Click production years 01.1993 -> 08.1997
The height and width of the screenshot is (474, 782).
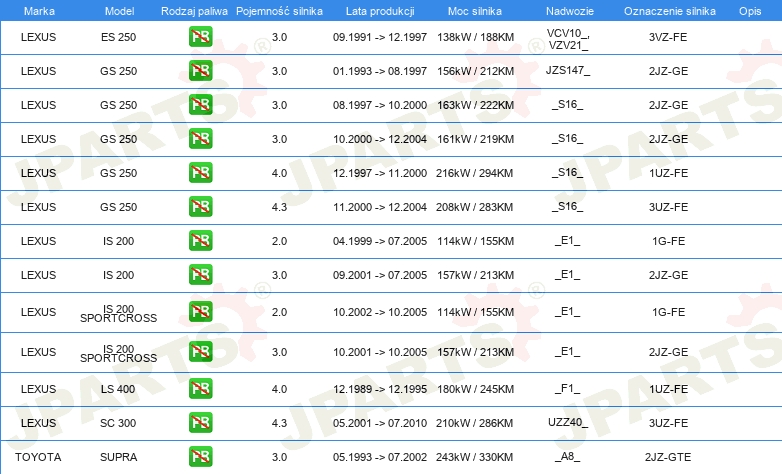click(x=380, y=71)
